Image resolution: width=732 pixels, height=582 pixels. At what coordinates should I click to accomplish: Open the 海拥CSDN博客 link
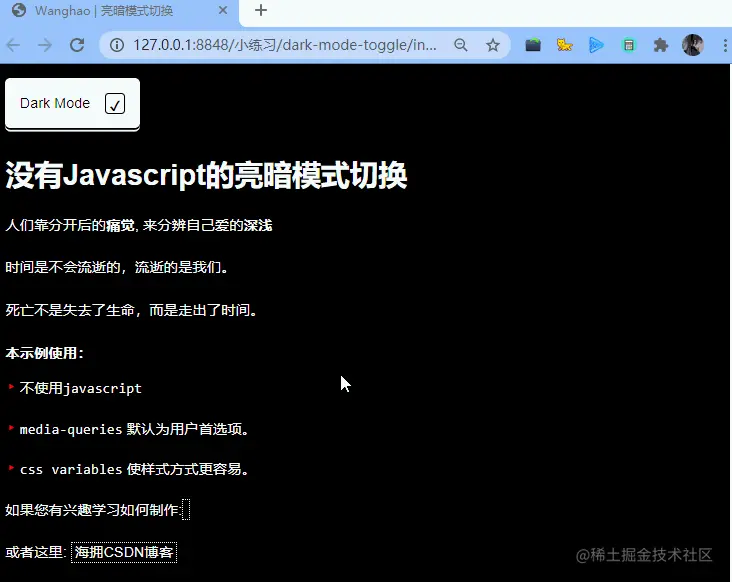[124, 553]
